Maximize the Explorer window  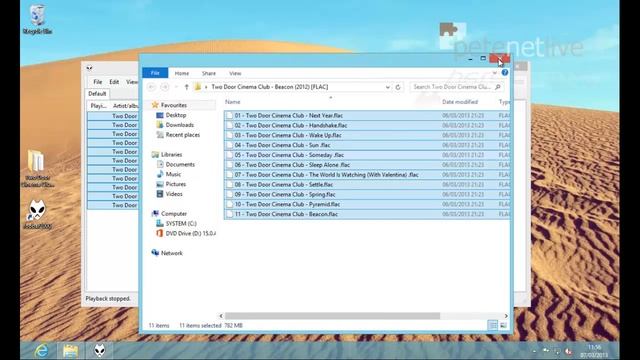tap(483, 58)
